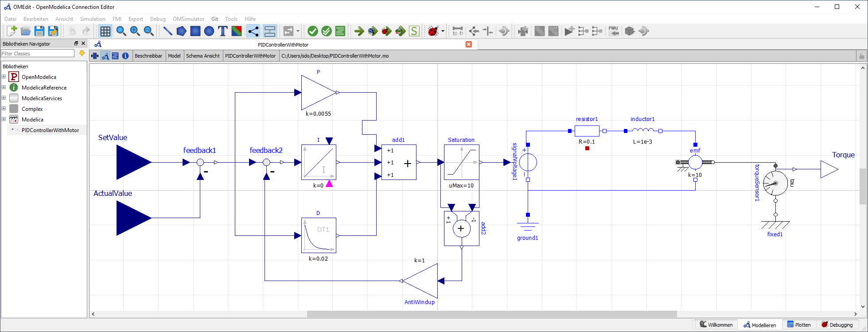The height and width of the screenshot is (332, 868).
Task: Switch to Plotten perspective
Action: (799, 325)
